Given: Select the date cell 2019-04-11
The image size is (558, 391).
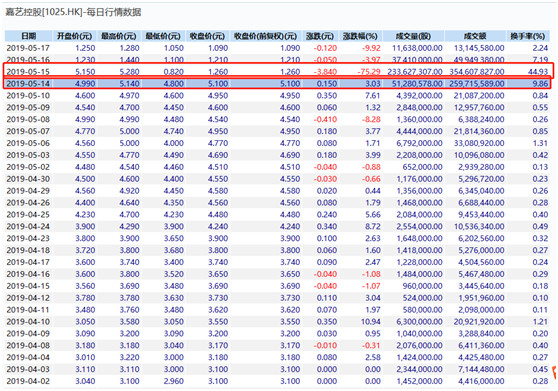Looking at the screenshot, I should [x=28, y=310].
